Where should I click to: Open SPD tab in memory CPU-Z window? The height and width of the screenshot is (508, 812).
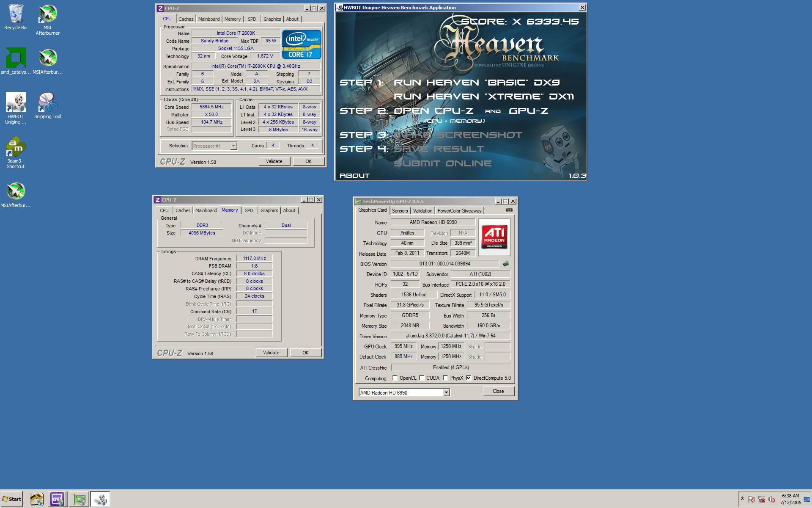tap(249, 210)
